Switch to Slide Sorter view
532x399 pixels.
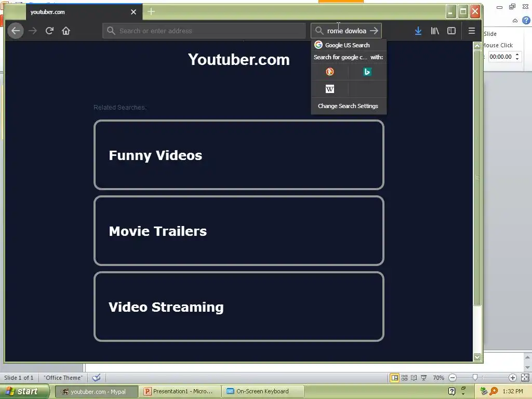(404, 378)
